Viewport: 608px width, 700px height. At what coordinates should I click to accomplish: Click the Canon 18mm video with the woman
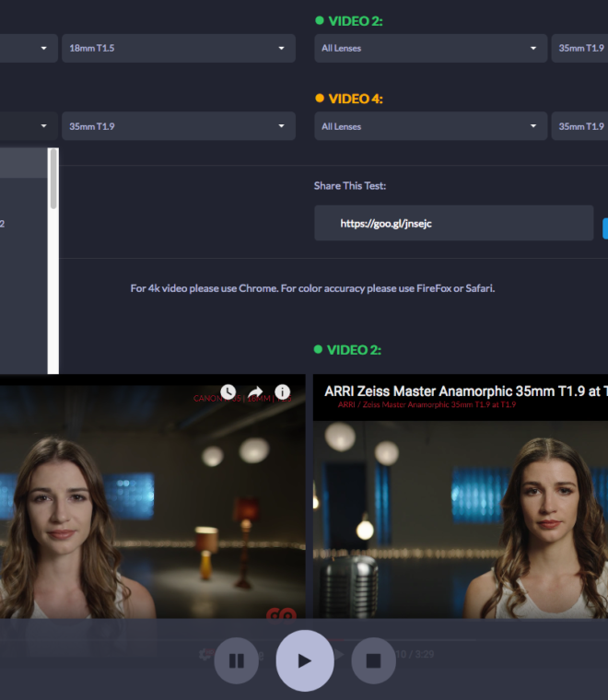(x=153, y=496)
